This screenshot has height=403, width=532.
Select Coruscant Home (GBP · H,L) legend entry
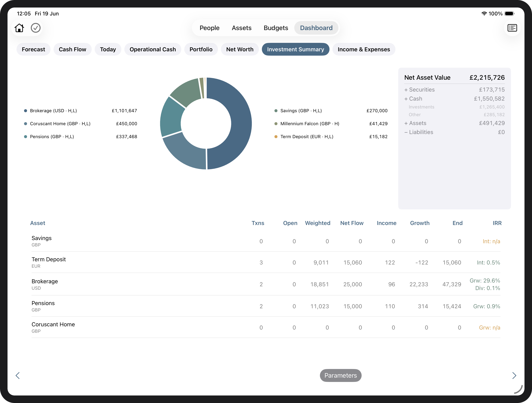coord(81,124)
